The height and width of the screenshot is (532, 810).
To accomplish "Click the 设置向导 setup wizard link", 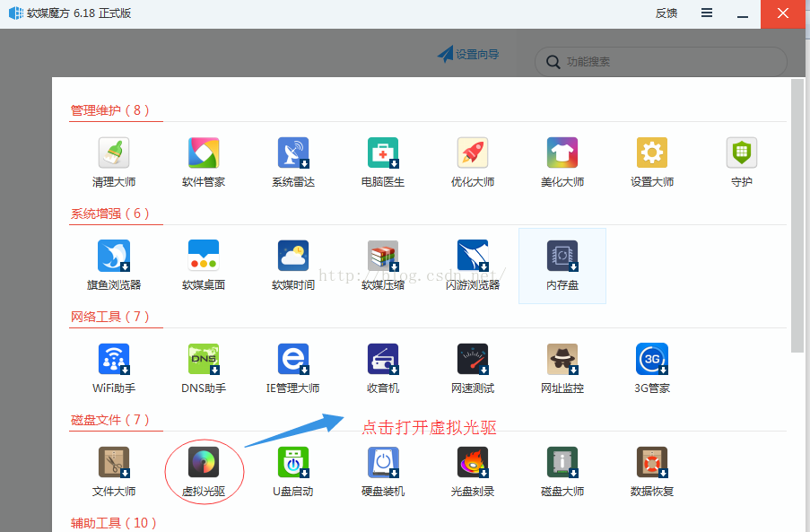I will coord(468,54).
